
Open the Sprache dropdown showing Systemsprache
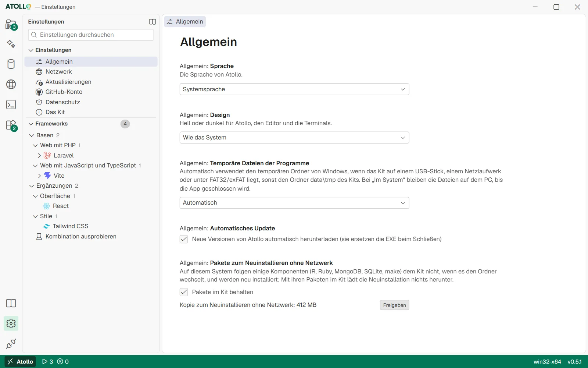point(294,89)
